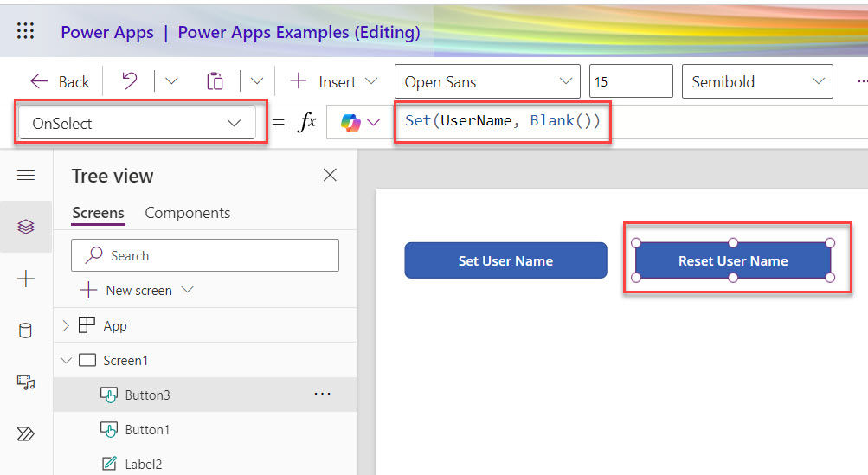Viewport: 868px width, 475px height.
Task: Click the Insert plus icon in sidebar
Action: click(26, 279)
